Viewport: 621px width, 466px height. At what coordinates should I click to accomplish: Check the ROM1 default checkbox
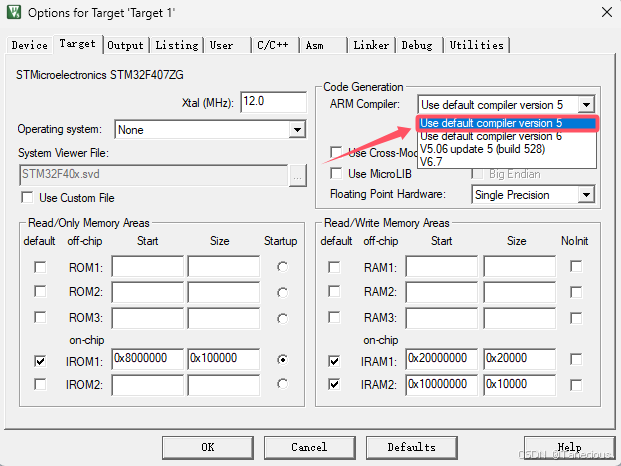click(40, 267)
